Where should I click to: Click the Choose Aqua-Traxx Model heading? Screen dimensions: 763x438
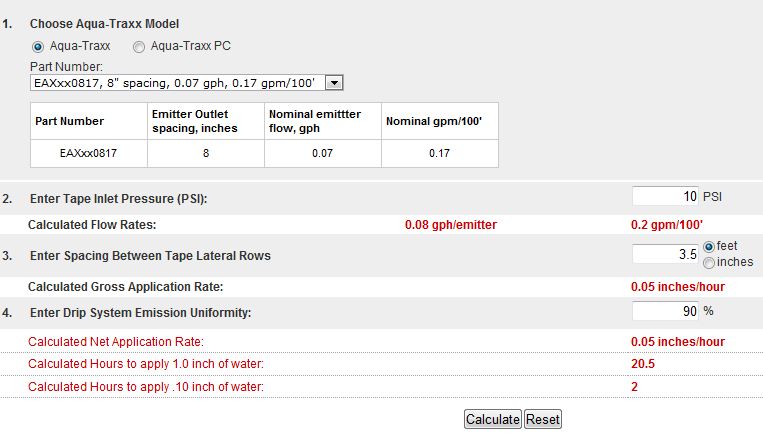tap(104, 24)
